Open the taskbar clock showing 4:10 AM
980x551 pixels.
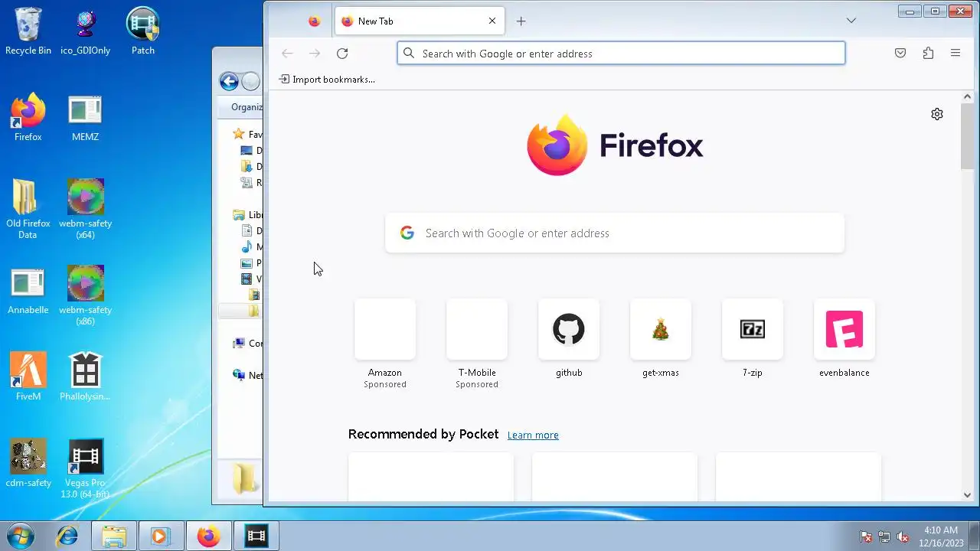[941, 536]
